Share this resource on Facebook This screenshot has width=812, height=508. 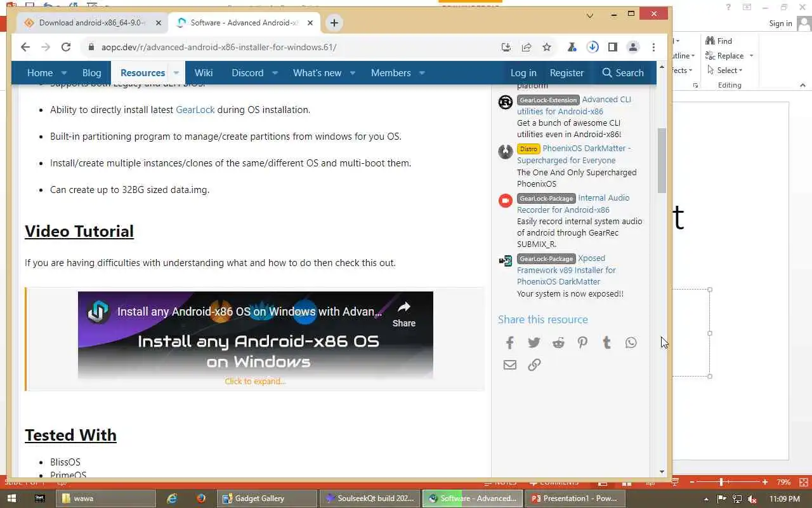click(510, 343)
